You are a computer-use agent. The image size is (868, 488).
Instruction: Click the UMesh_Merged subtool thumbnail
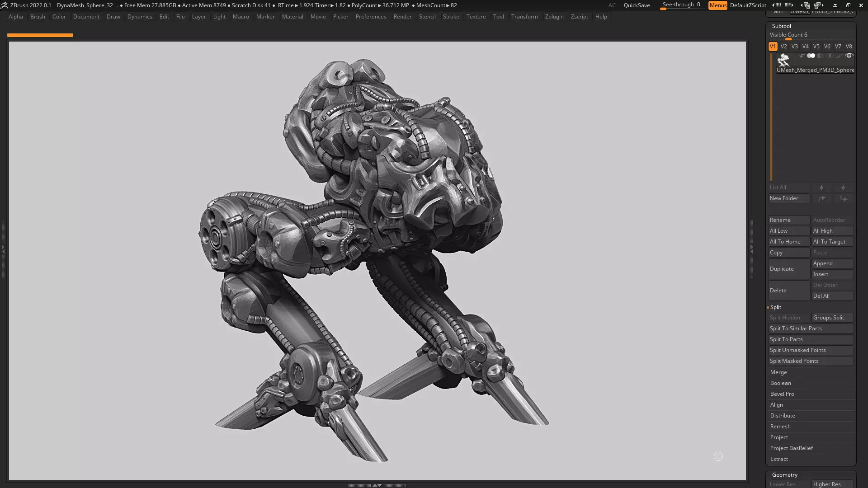point(783,61)
